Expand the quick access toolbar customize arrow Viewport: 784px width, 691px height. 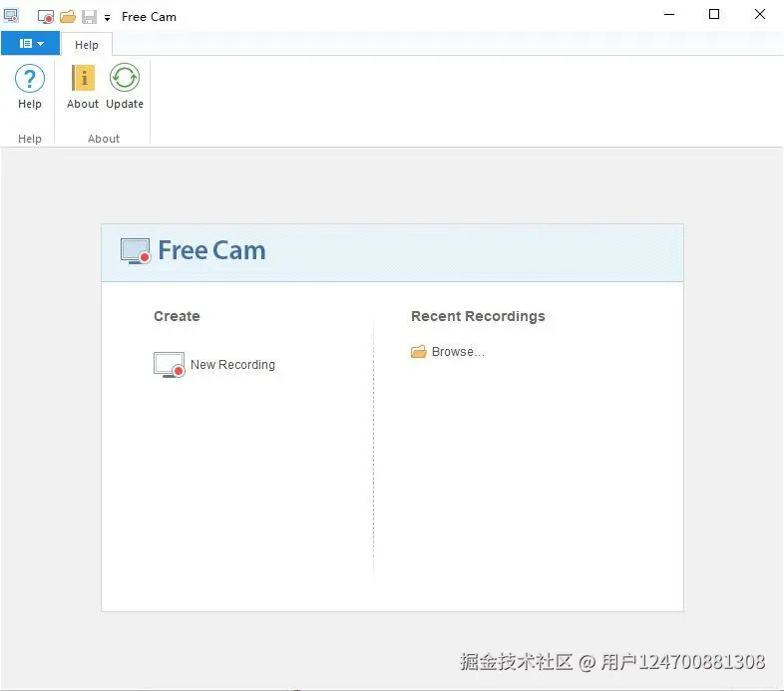coord(107,18)
